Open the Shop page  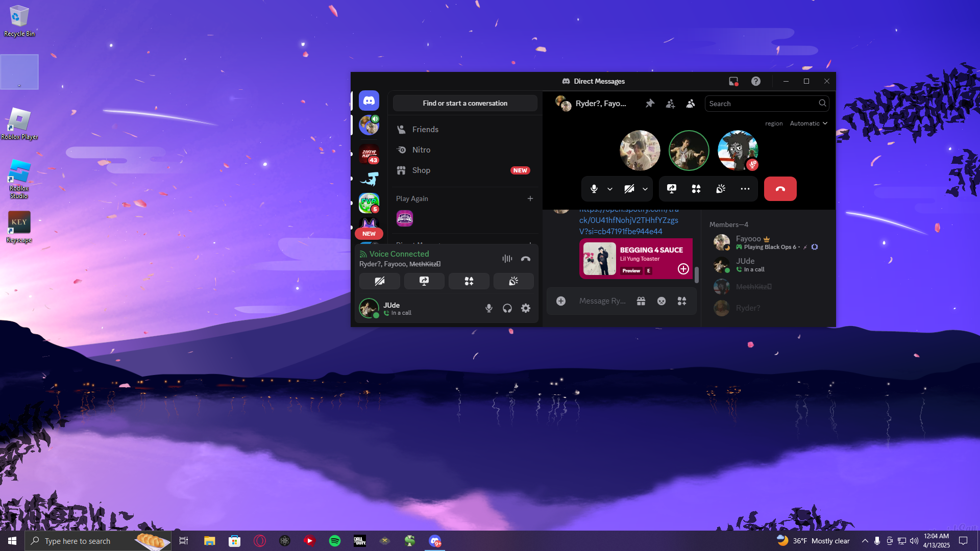[465, 170]
